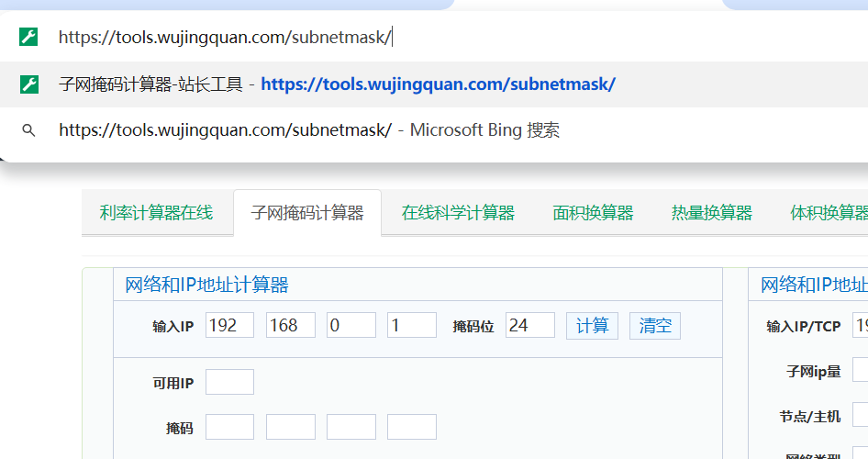
Task: Select the 热量换算器 tab
Action: pos(711,213)
